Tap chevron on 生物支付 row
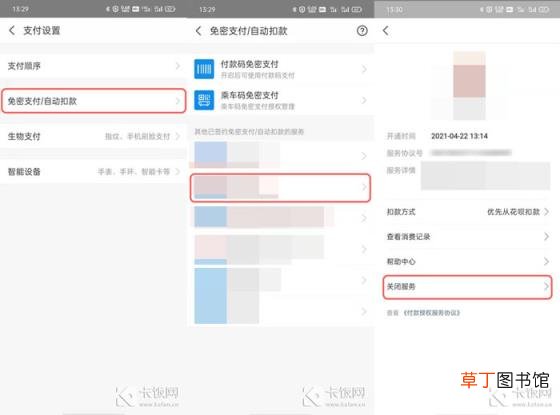 click(x=178, y=136)
